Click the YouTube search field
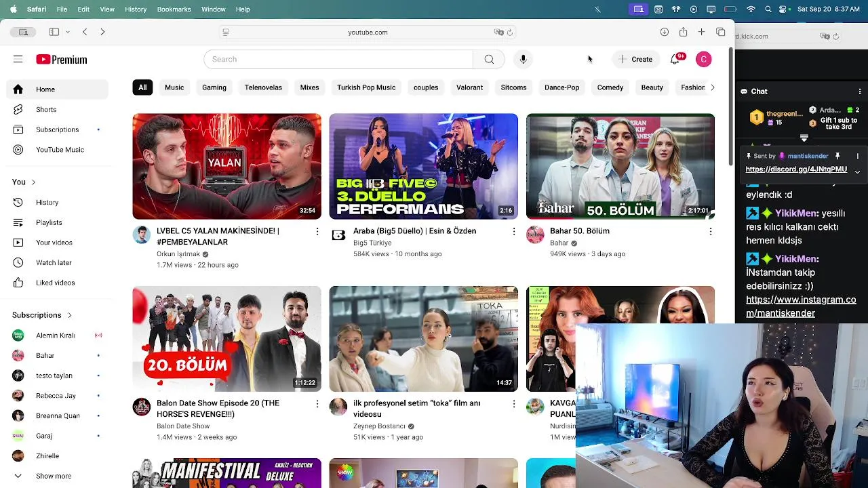 [338, 60]
